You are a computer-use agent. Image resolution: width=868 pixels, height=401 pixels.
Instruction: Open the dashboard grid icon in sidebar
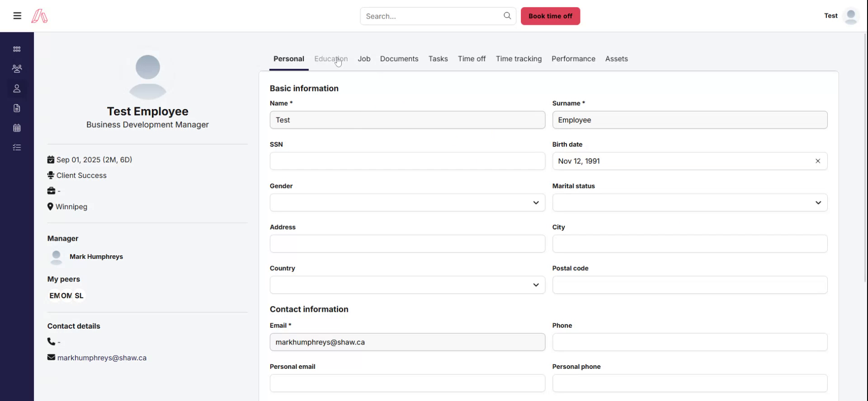[17, 49]
